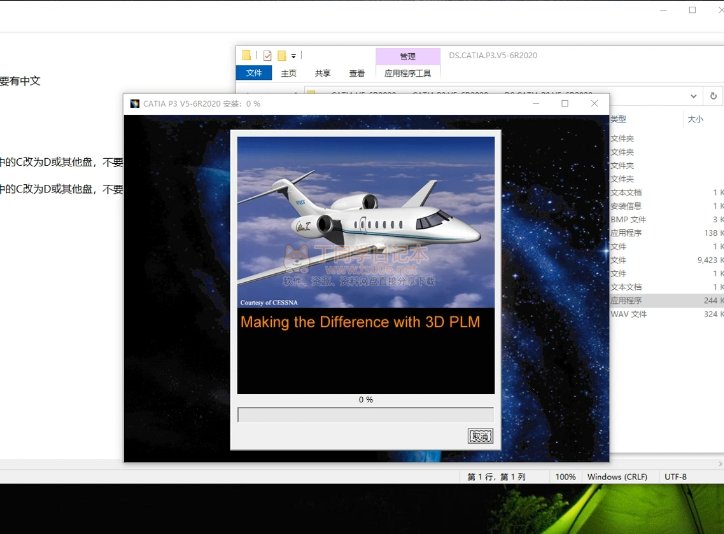
Task: Open the 文件 tab in Explorer ribbon
Action: click(x=254, y=73)
